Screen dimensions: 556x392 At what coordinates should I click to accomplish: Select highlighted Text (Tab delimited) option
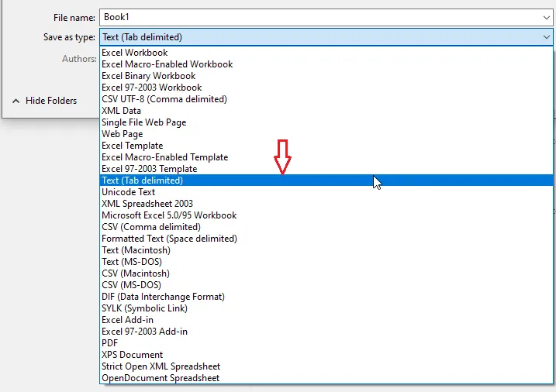click(x=326, y=181)
